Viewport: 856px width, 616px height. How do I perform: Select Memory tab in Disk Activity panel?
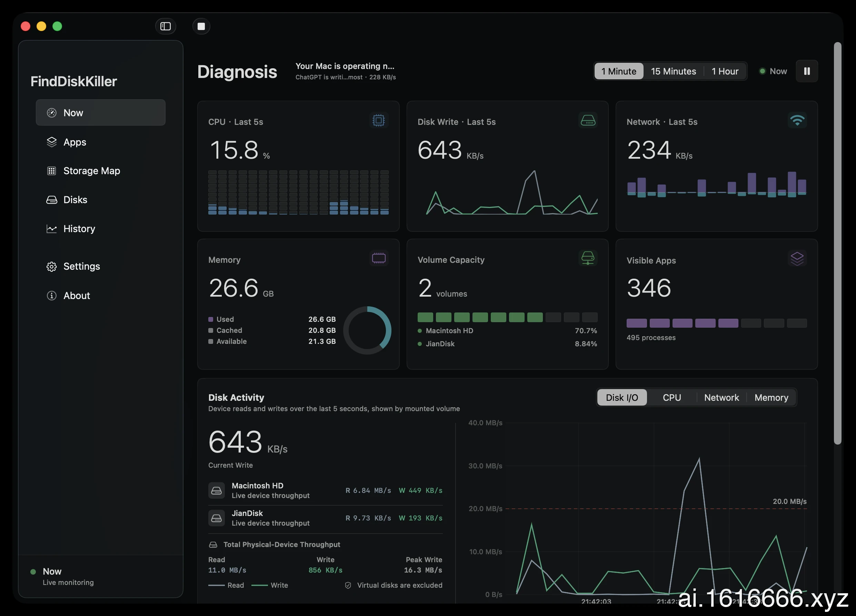(x=771, y=397)
